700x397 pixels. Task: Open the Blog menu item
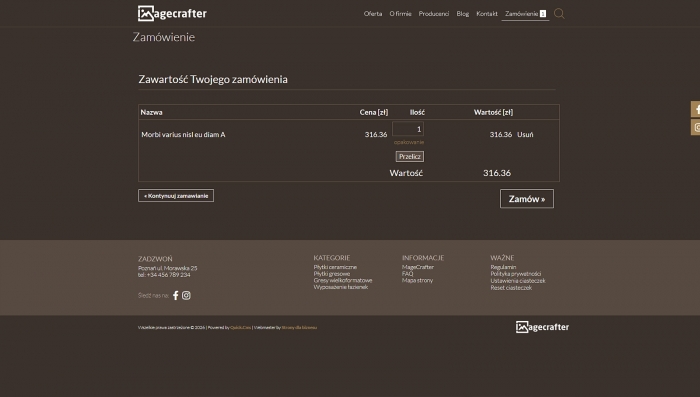[462, 14]
